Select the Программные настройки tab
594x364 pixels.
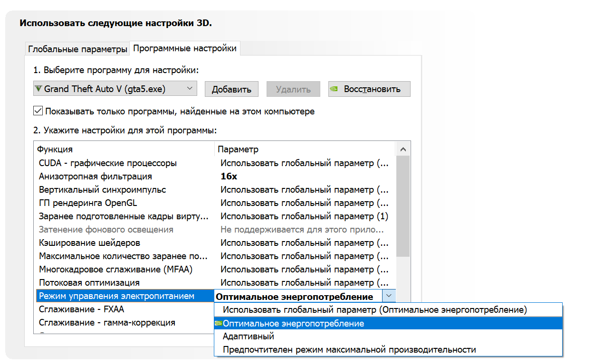(x=185, y=48)
